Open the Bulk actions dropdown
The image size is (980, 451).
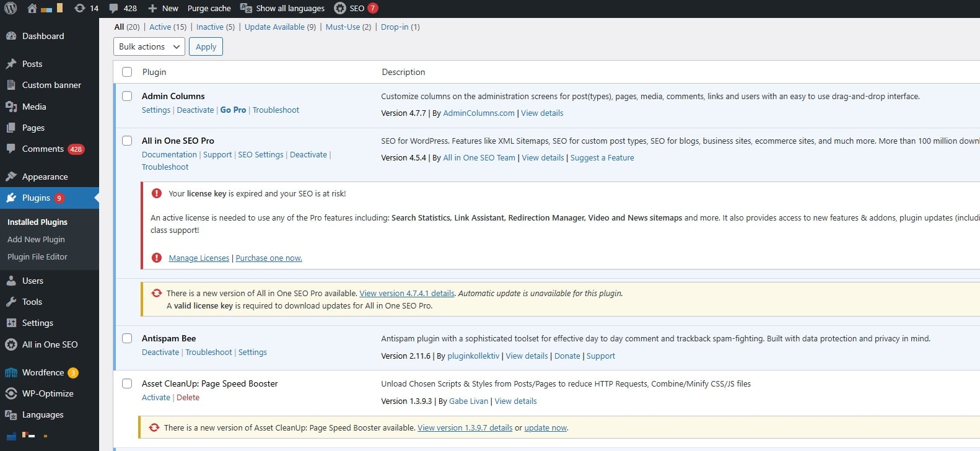149,46
